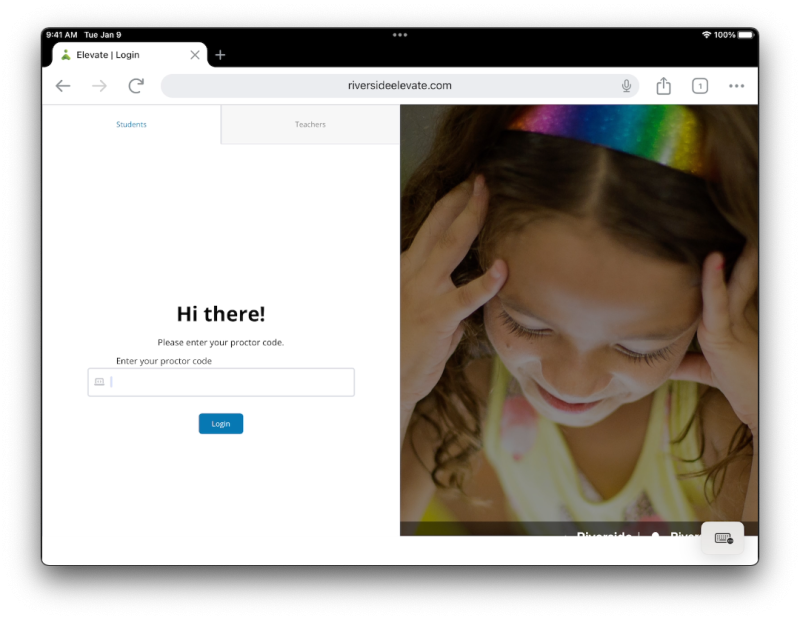Image resolution: width=800 pixels, height=620 pixels.
Task: Add a new tab with plus icon
Action: coord(220,55)
